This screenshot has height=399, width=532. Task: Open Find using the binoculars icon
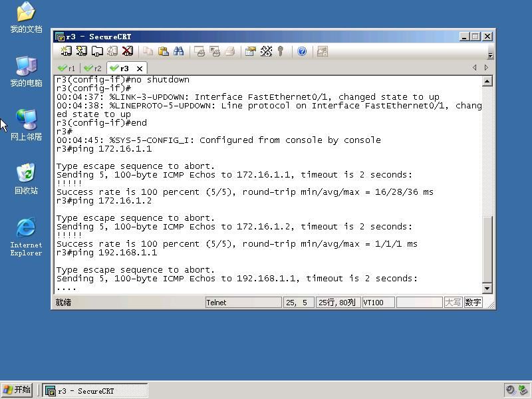tap(178, 51)
